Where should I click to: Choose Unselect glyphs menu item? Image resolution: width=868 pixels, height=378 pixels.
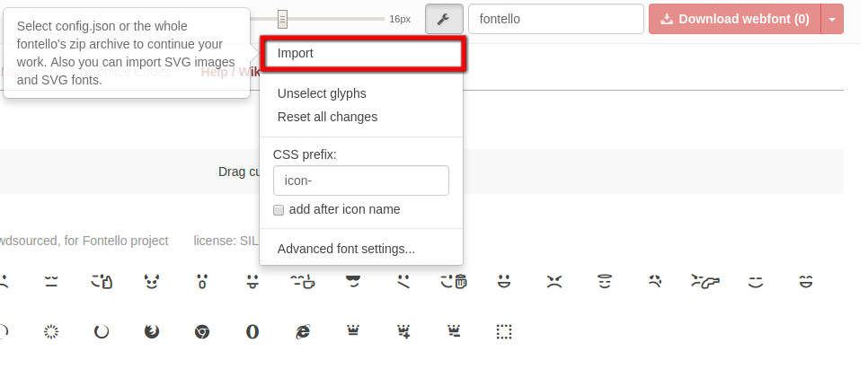(x=361, y=93)
